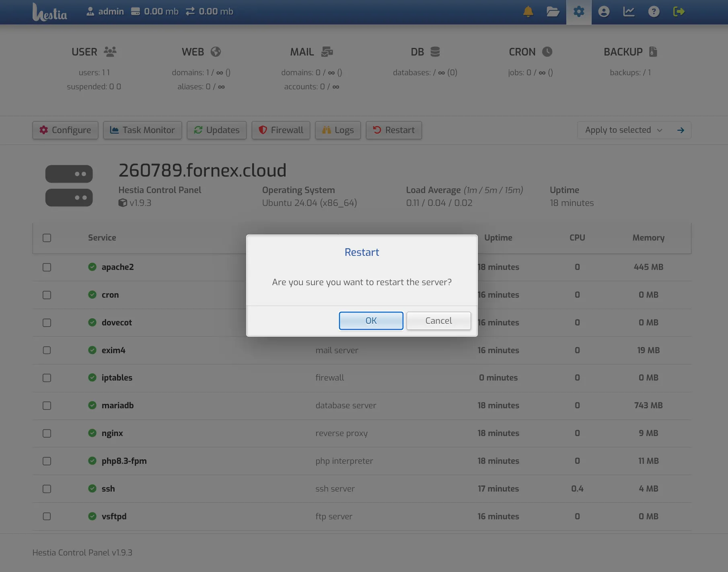Check the ssh service checkbox
The height and width of the screenshot is (572, 728).
click(x=47, y=489)
